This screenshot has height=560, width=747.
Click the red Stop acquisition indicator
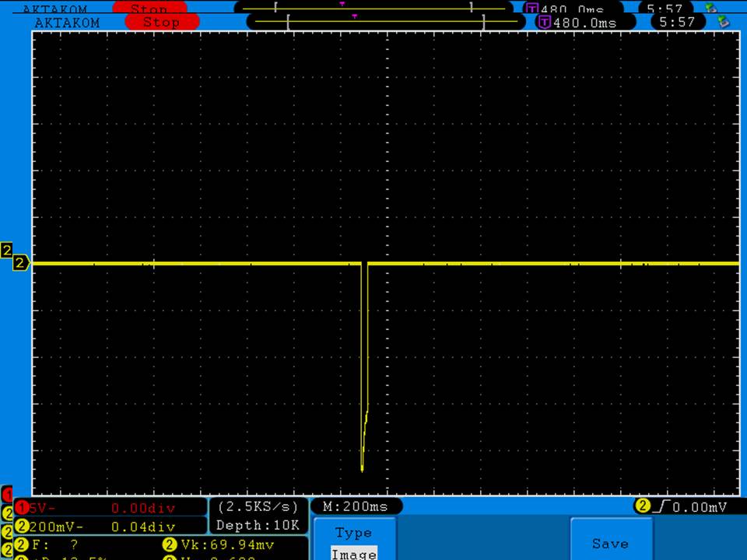pyautogui.click(x=161, y=23)
